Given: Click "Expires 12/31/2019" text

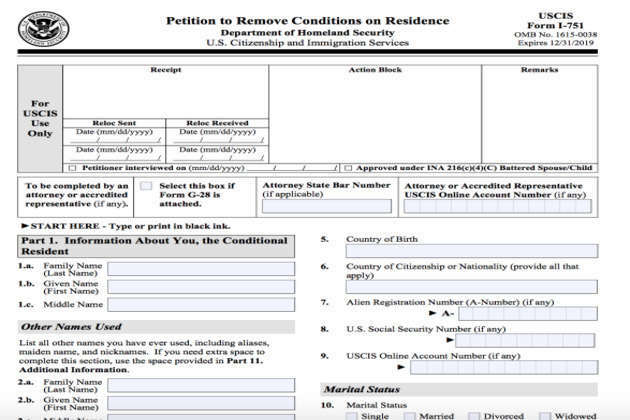Looking at the screenshot, I should click(555, 43).
